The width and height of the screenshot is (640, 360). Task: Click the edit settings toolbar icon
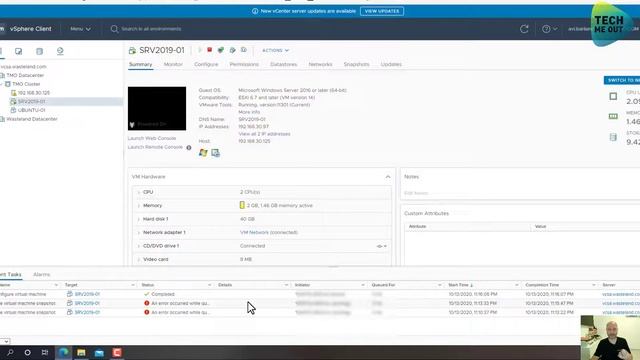(232, 50)
